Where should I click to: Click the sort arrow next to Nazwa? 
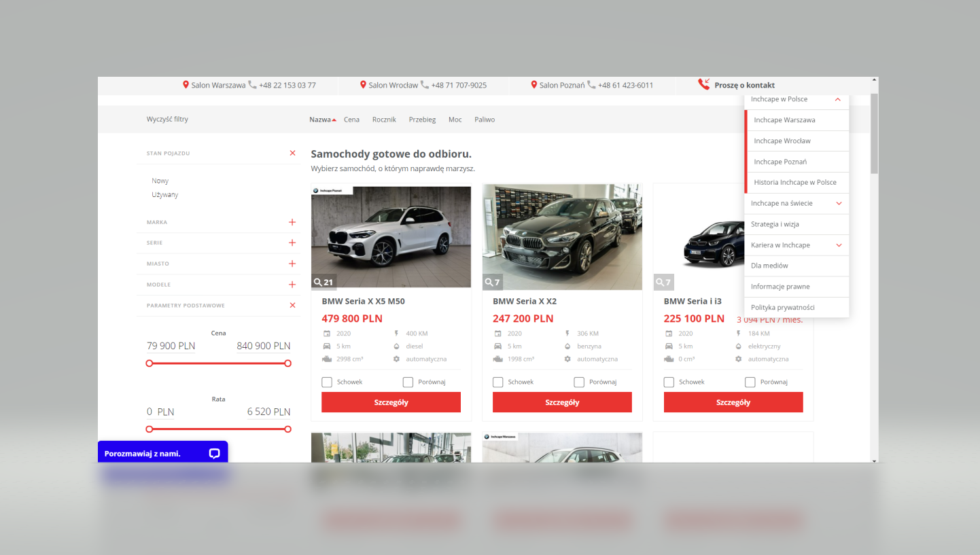click(334, 120)
